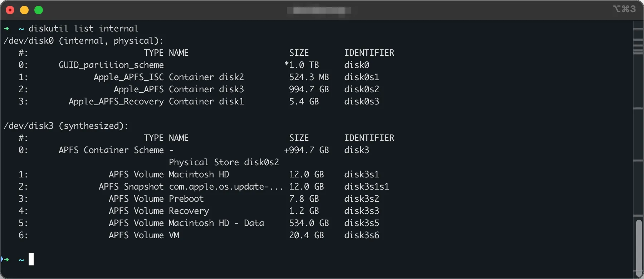The width and height of the screenshot is (644, 279).
Task: Click 'Apple_APFS_Recovery' type text
Action: coord(116,102)
